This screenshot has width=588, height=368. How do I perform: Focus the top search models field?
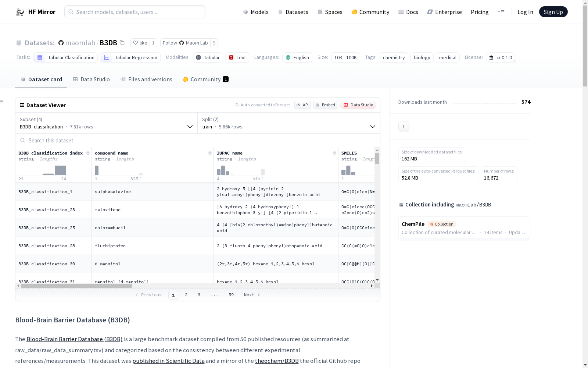135,12
